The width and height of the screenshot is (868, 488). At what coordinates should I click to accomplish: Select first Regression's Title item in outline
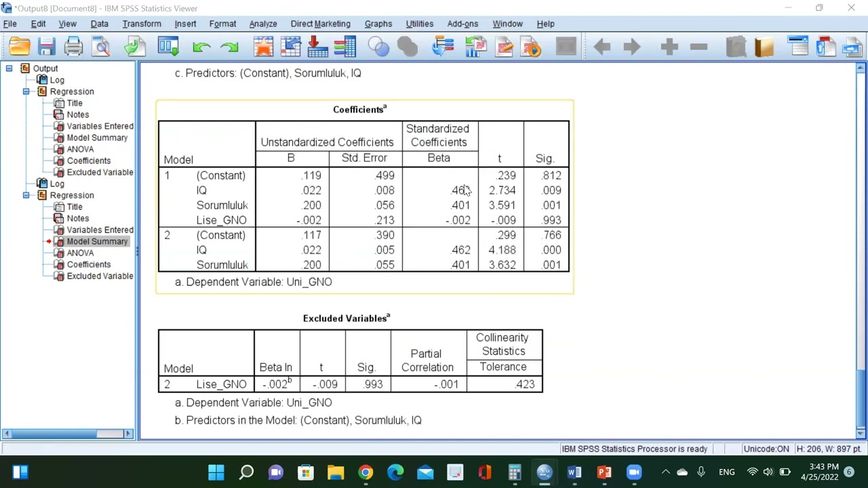pos(75,103)
